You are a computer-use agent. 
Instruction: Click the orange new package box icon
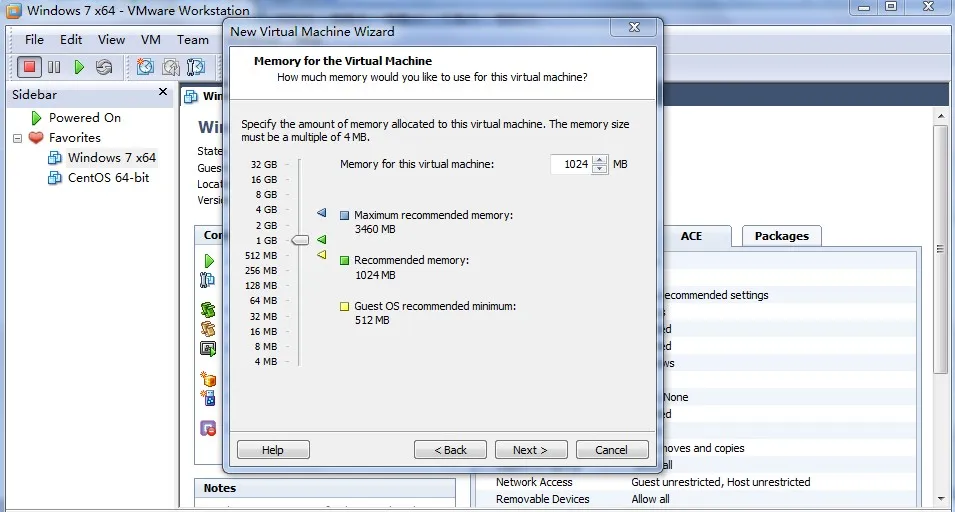(208, 379)
